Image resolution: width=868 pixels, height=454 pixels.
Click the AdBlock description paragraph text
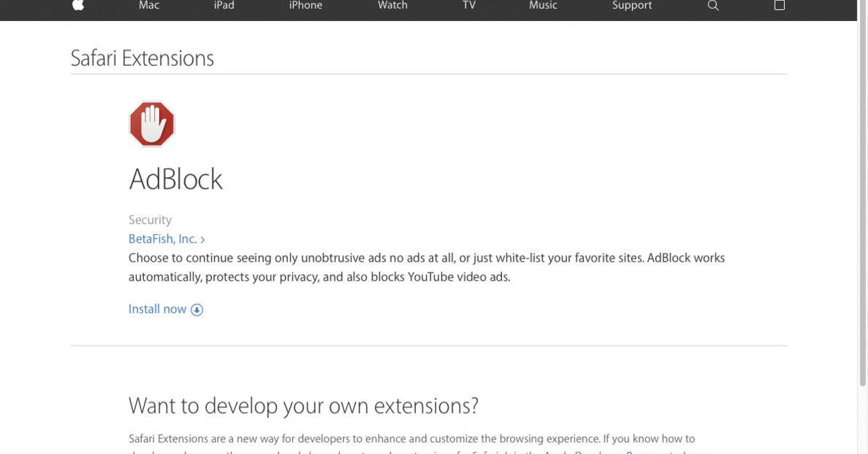427,267
